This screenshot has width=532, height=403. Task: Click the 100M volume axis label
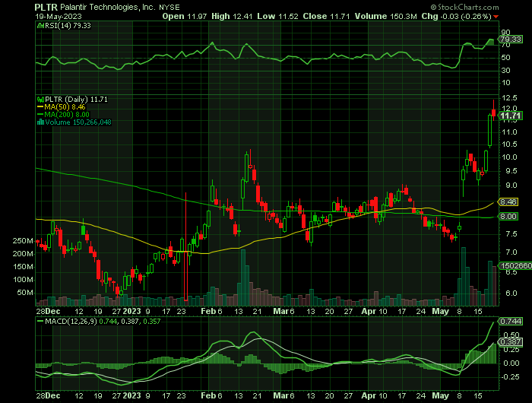click(23, 280)
